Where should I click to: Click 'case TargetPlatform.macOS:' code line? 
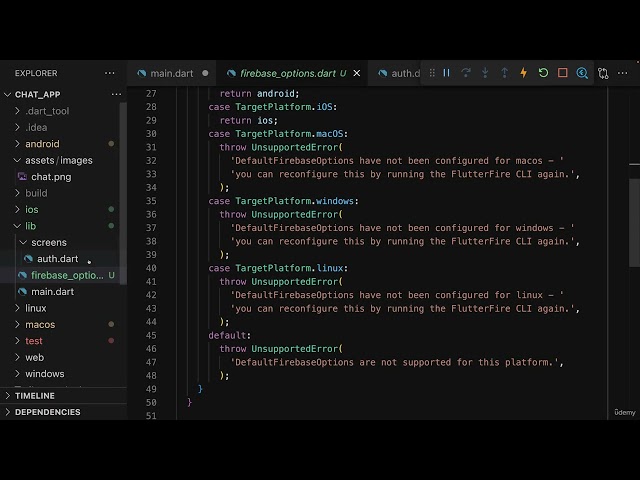pos(278,134)
